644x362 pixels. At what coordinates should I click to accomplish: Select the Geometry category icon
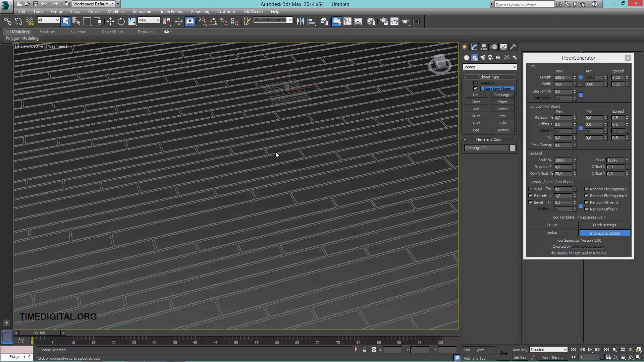click(466, 58)
